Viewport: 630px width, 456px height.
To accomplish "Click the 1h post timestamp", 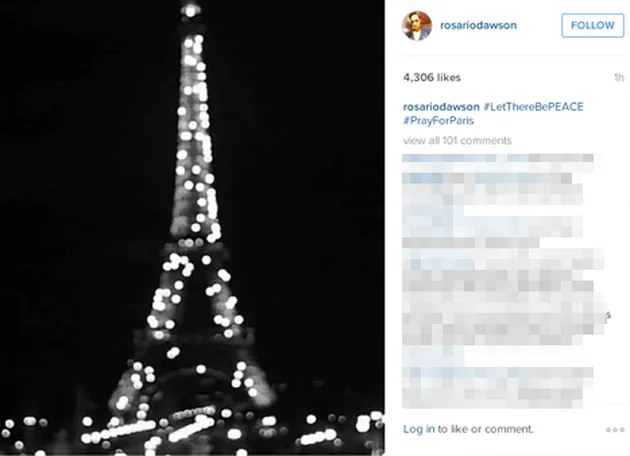I will (619, 78).
